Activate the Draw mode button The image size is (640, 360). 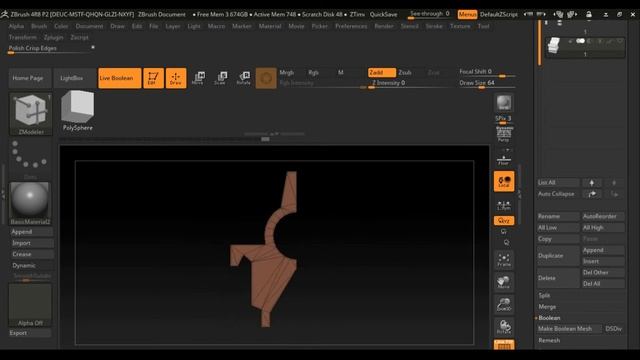coord(176,78)
